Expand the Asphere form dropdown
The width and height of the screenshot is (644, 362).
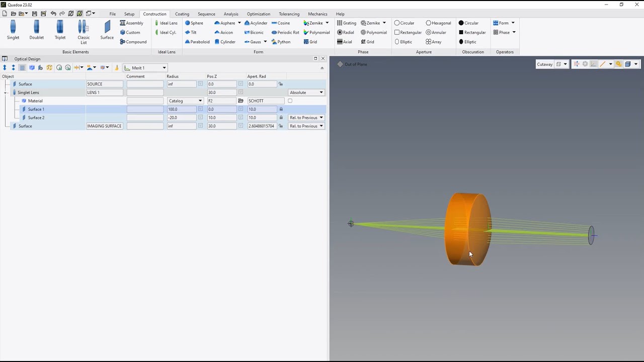[238, 23]
